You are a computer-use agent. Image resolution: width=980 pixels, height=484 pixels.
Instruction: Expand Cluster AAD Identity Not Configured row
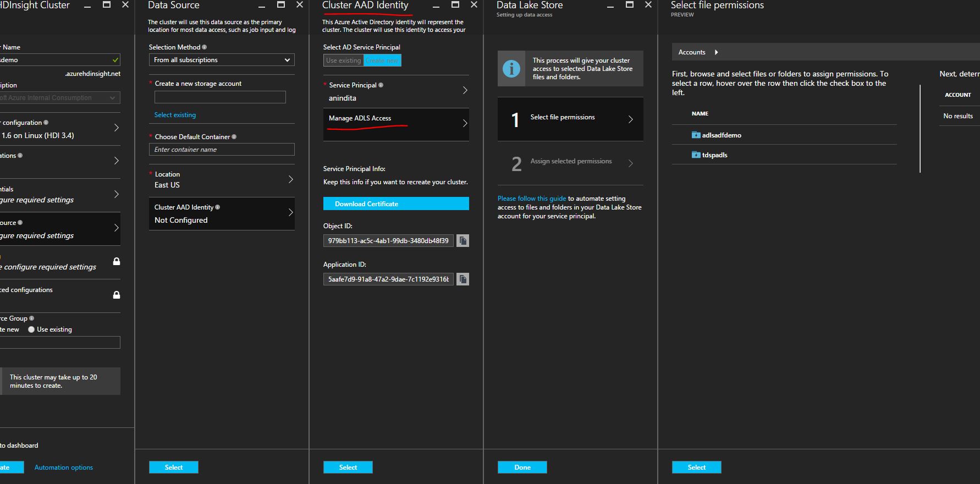222,213
